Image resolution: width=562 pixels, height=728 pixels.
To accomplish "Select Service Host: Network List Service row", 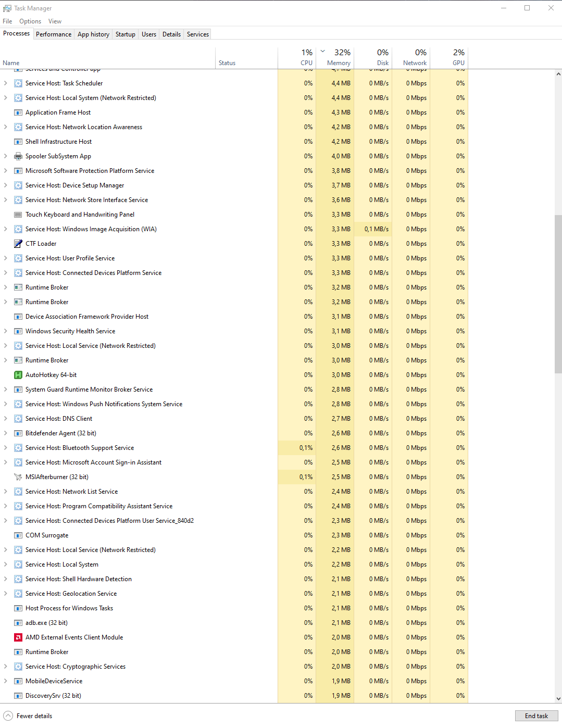I will tap(234, 492).
